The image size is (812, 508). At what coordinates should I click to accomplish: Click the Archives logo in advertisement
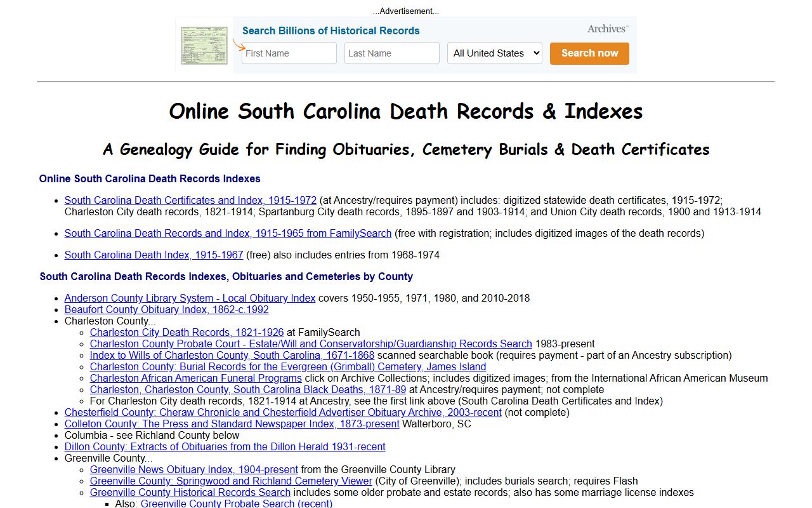coord(608,29)
